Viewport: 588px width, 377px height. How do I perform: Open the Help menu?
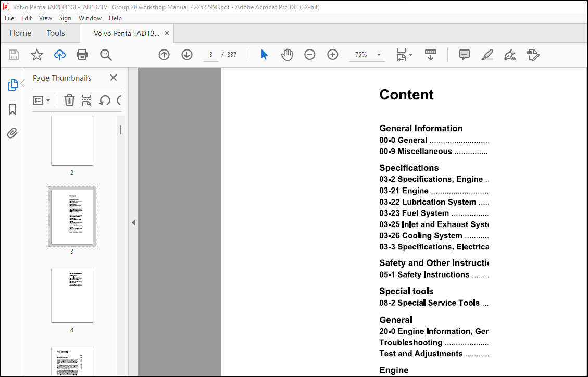(115, 18)
